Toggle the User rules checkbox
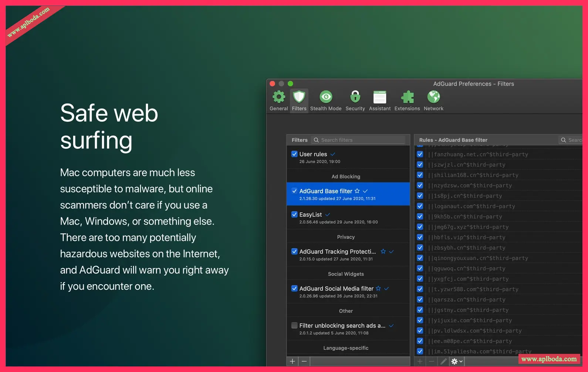 click(x=294, y=154)
